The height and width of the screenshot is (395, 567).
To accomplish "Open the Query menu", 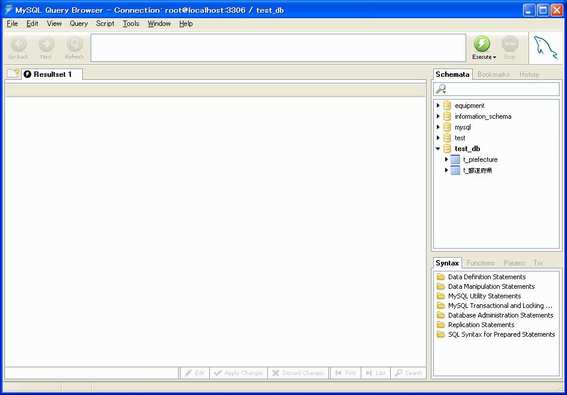I will 79,24.
